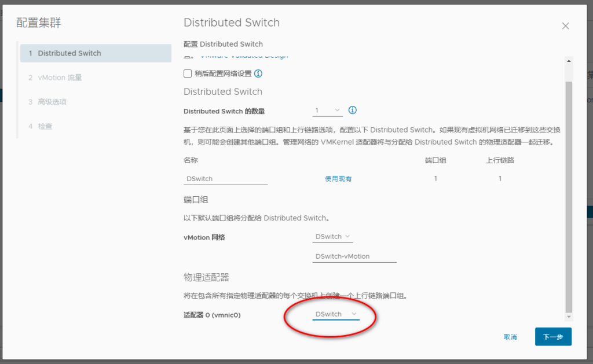
Task: Click the 端口组 column header
Action: tap(435, 160)
